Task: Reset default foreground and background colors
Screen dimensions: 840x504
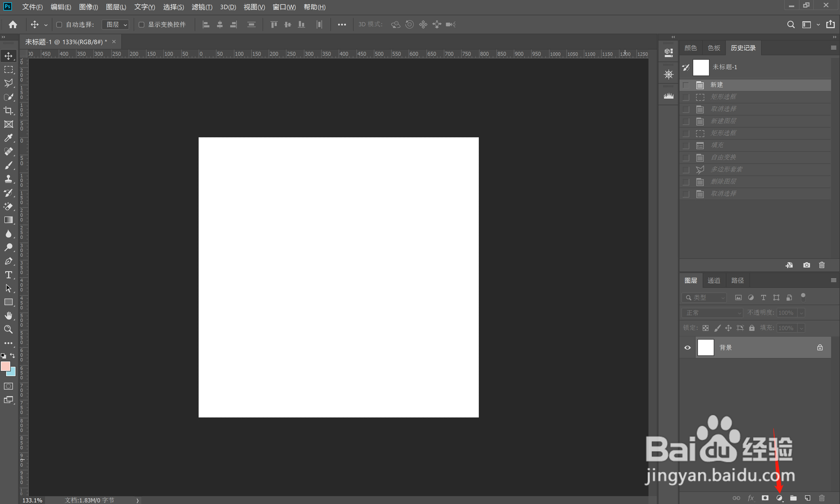Action: (x=3, y=356)
